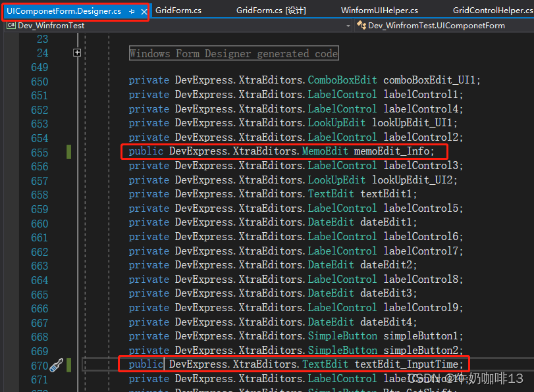Click the C# project icon beside Dev_WinfromTest
The width and height of the screenshot is (534, 392).
point(11,25)
